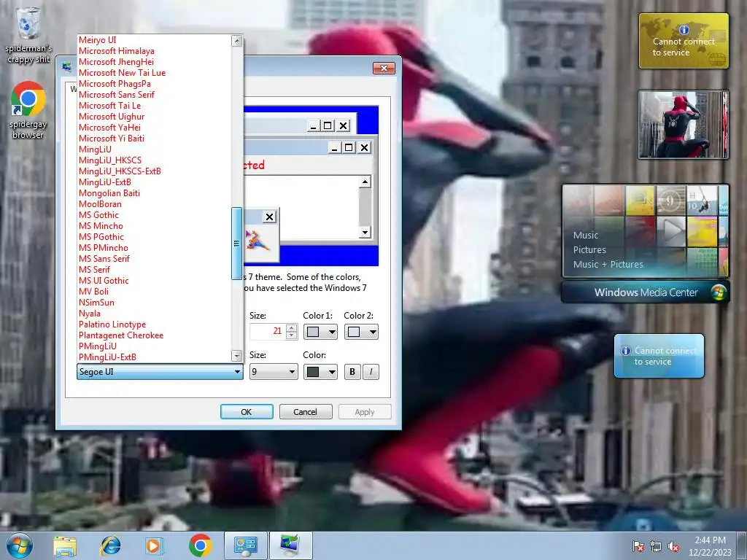Viewport: 747px width, 560px height.
Task: Launch Internet Explorer from the taskbar
Action: [x=110, y=545]
